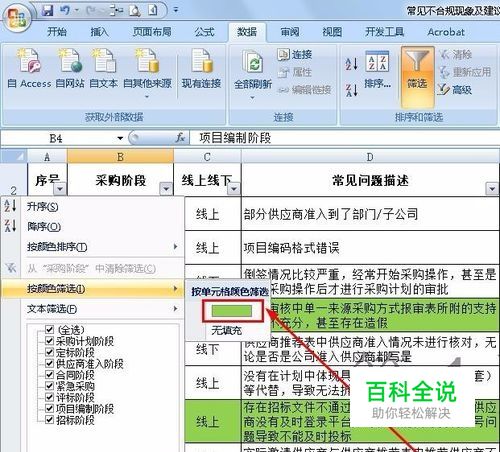Click cell 项目编码格式错误
This screenshot has height=452, width=500.
click(371, 248)
